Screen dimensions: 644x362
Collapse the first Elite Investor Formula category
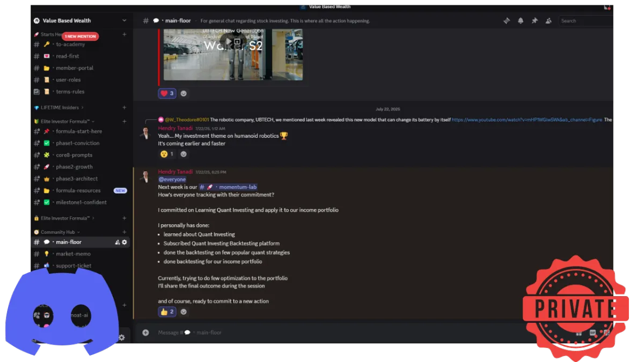(x=64, y=122)
